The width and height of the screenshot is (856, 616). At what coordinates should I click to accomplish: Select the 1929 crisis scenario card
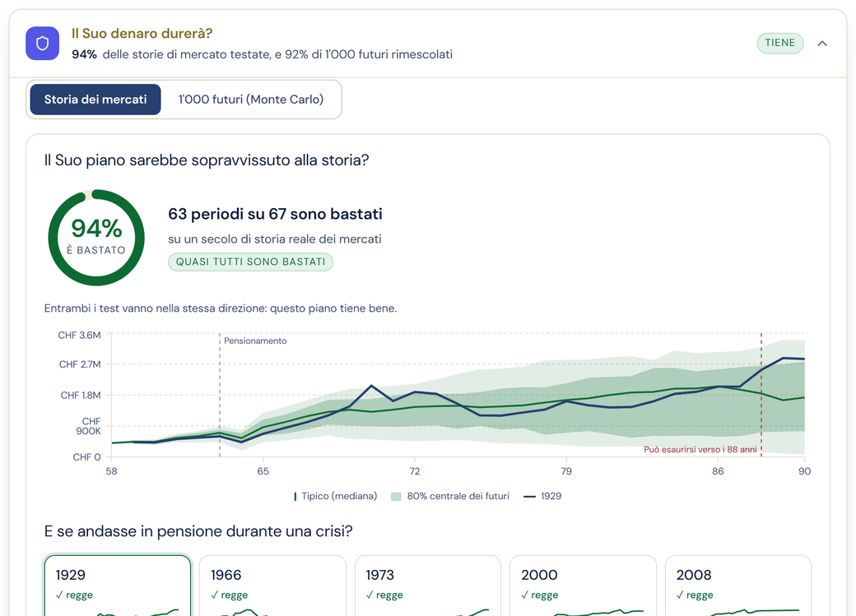[118, 586]
